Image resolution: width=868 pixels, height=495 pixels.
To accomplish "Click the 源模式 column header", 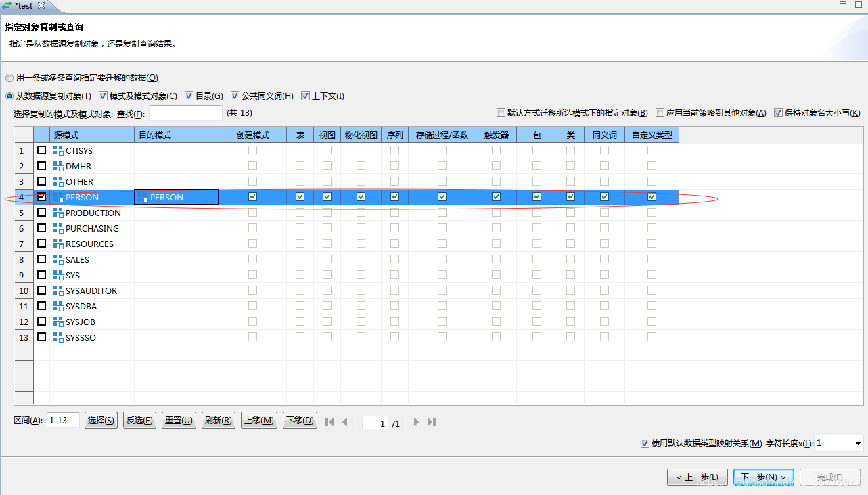I will [92, 135].
